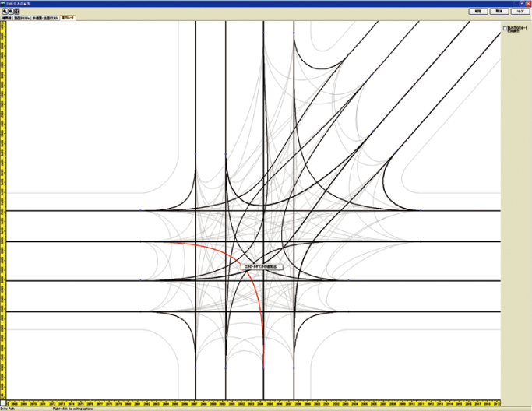Click the red close button of the window
The width and height of the screenshot is (532, 411).
[528, 3]
